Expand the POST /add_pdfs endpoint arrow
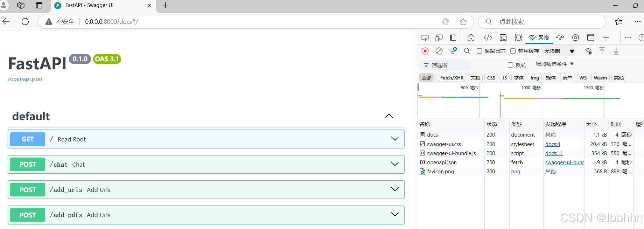Screen dimensions: 644x229 395,215
